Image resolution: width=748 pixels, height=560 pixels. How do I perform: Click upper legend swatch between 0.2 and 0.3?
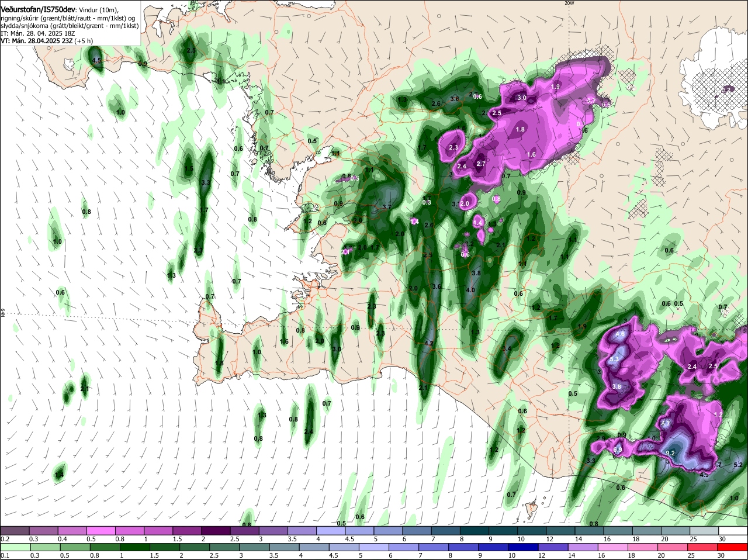[x=14, y=531]
